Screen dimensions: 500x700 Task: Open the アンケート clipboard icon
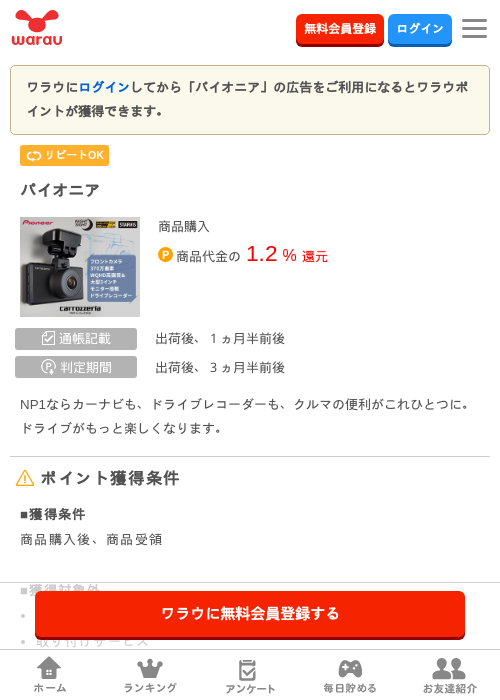coord(248,670)
